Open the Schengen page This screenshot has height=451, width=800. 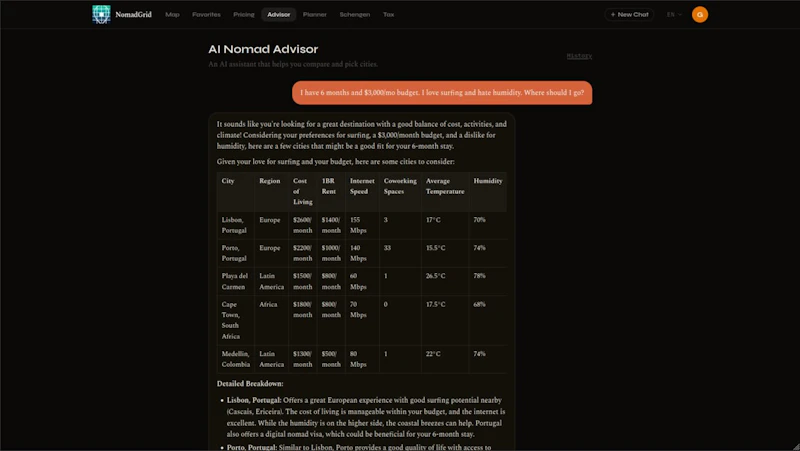click(355, 15)
